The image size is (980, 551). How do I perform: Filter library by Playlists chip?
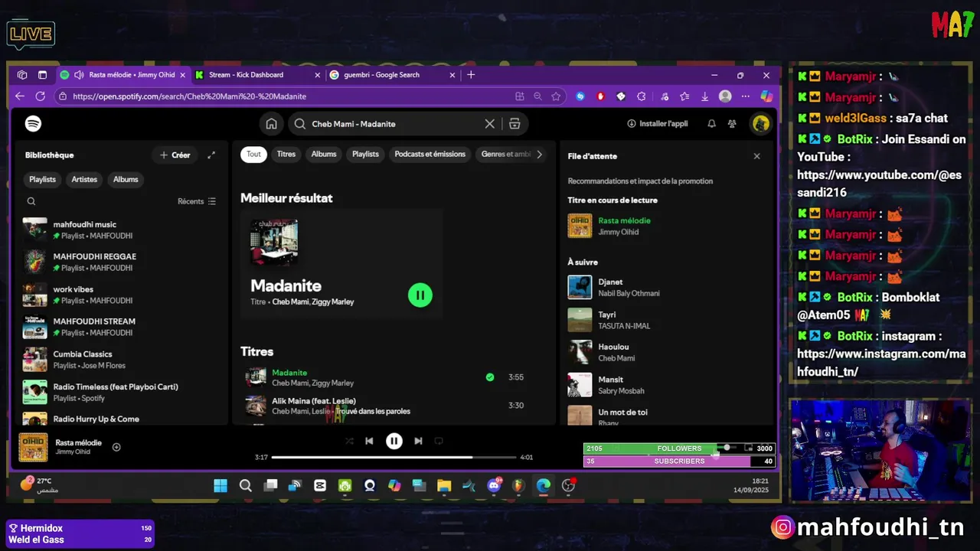[x=43, y=179]
